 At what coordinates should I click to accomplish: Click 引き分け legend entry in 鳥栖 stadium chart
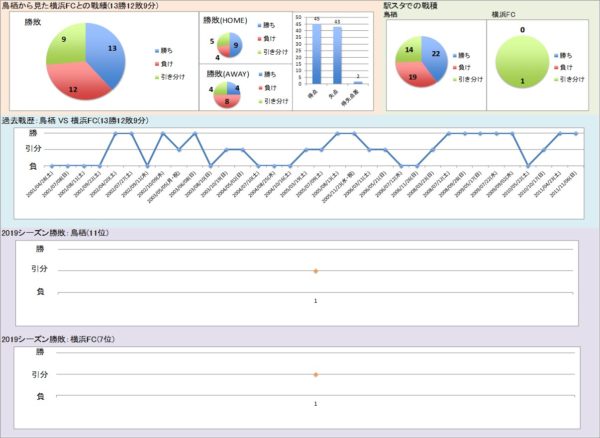tap(468, 79)
